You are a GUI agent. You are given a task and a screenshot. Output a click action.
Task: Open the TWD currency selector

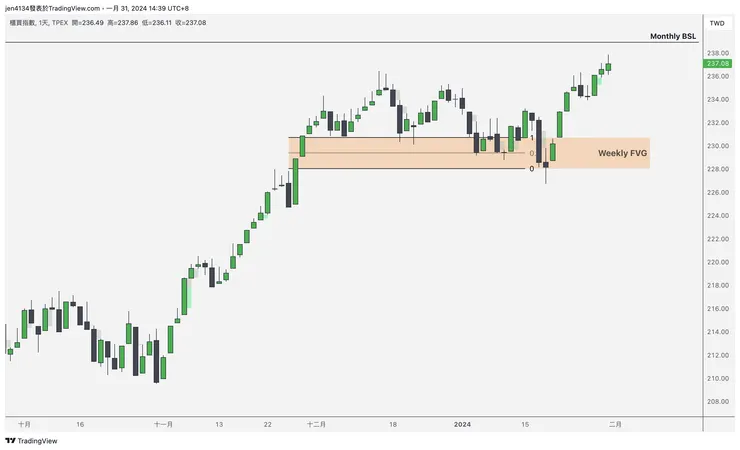(716, 23)
